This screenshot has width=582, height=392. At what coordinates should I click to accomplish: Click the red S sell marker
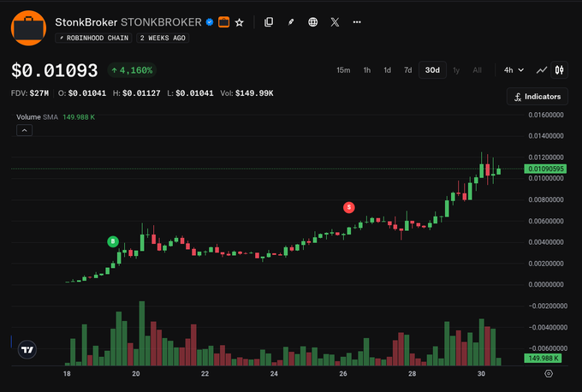tap(349, 207)
